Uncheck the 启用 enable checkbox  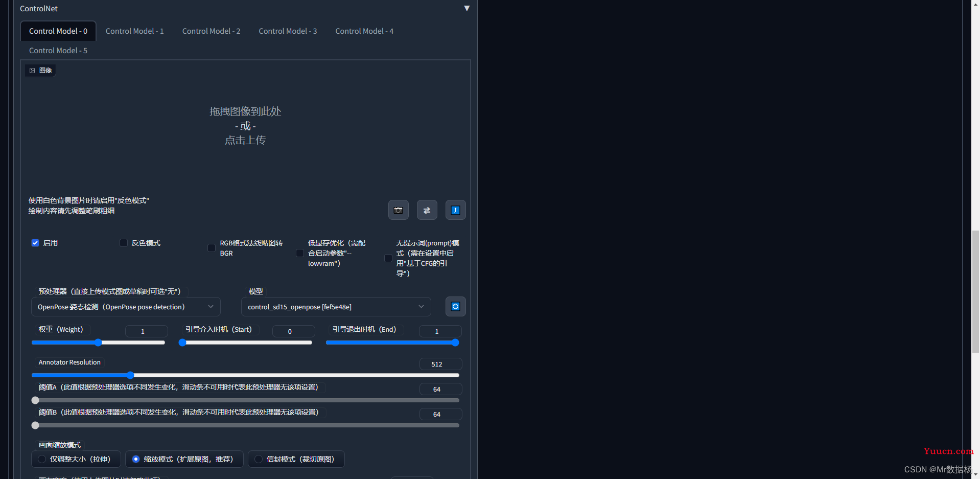[x=35, y=243]
